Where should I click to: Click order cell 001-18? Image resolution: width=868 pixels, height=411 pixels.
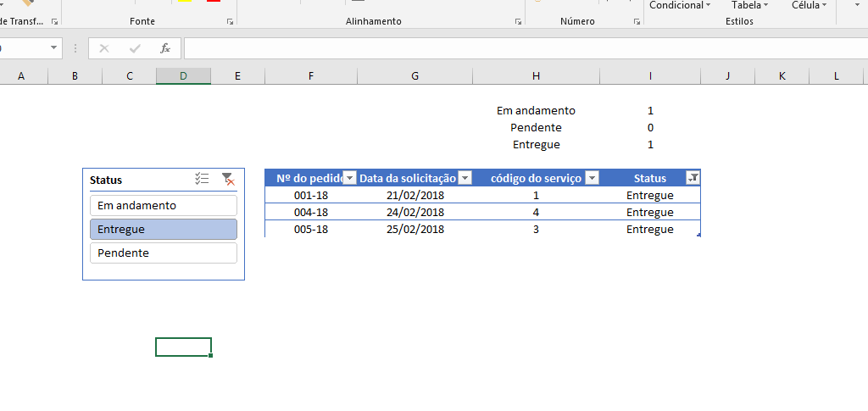tap(311, 195)
